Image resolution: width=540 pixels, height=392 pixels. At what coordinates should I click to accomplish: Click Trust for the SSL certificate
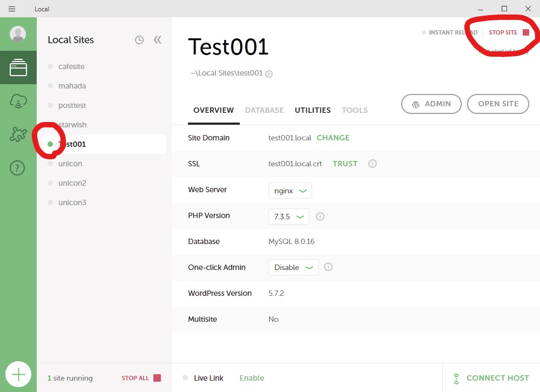point(345,164)
